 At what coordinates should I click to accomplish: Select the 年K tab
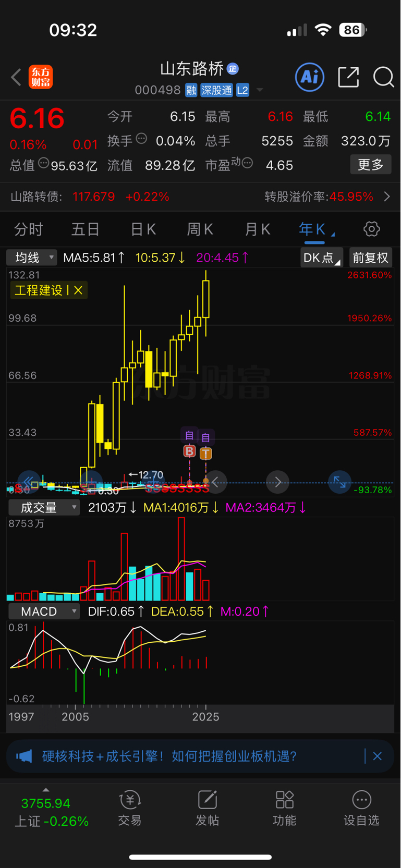(312, 229)
